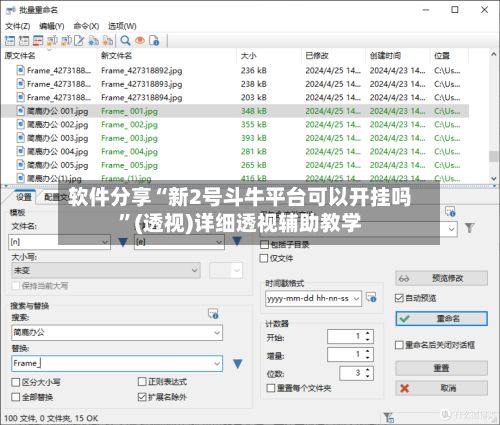The width and height of the screenshot is (500, 425).
Task: Click the filter icon in the status bar
Action: (389, 417)
